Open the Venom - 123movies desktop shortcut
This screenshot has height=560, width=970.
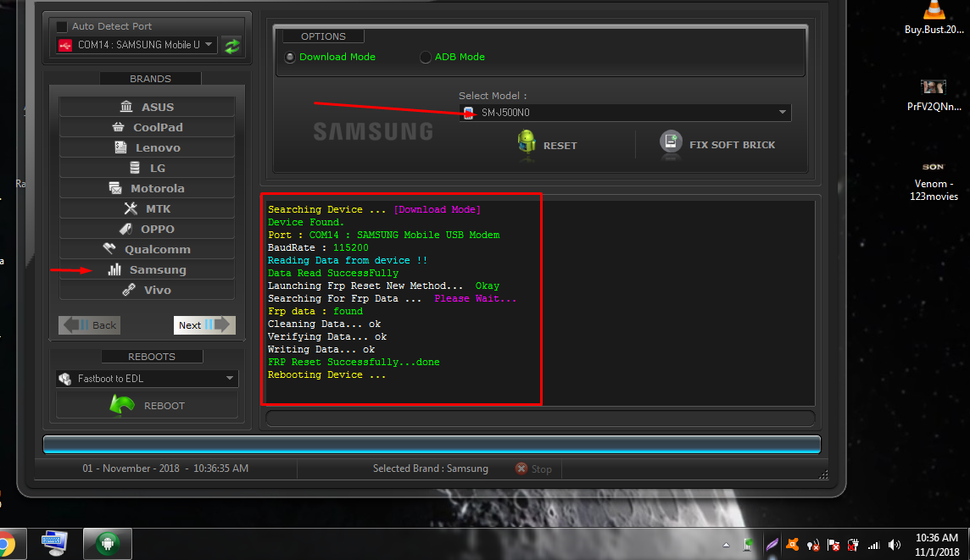coord(934,181)
